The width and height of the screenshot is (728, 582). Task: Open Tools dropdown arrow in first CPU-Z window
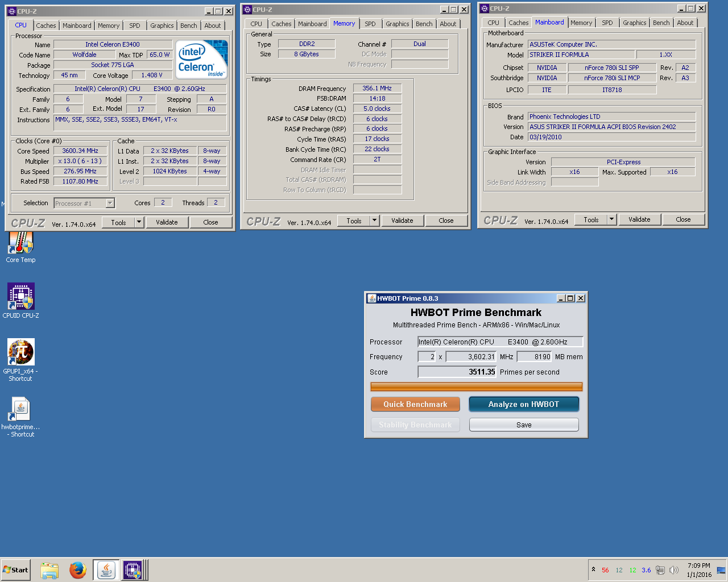coord(139,222)
